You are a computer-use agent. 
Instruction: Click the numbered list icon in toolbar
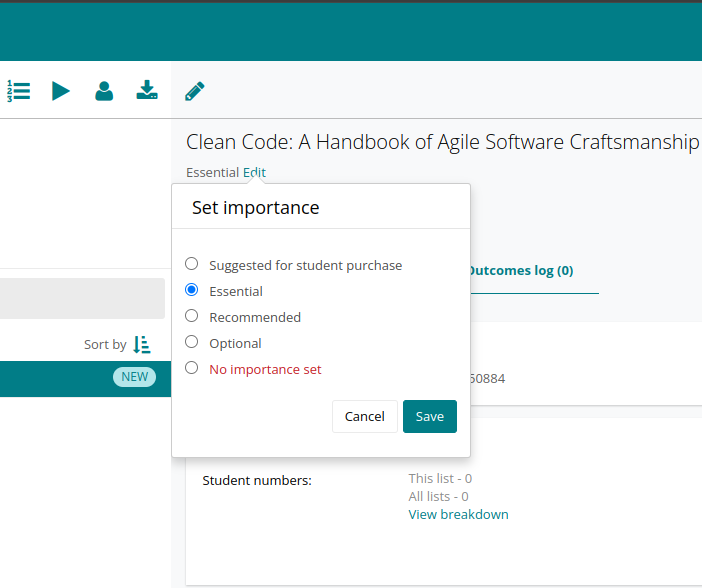pos(18,91)
